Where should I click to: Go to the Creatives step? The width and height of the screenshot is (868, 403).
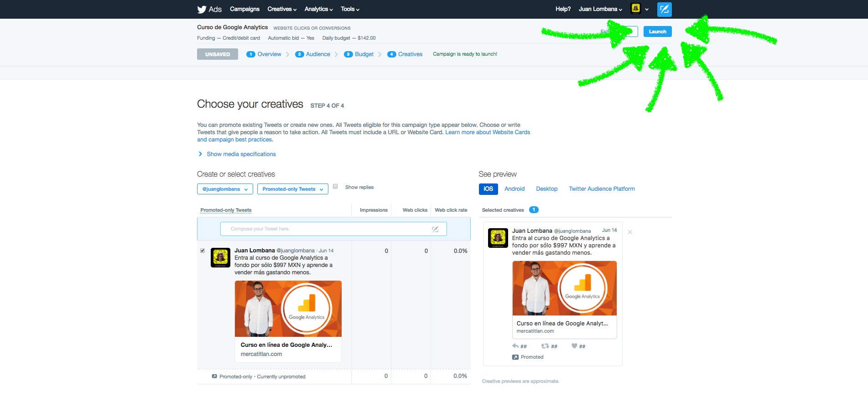pyautogui.click(x=410, y=54)
